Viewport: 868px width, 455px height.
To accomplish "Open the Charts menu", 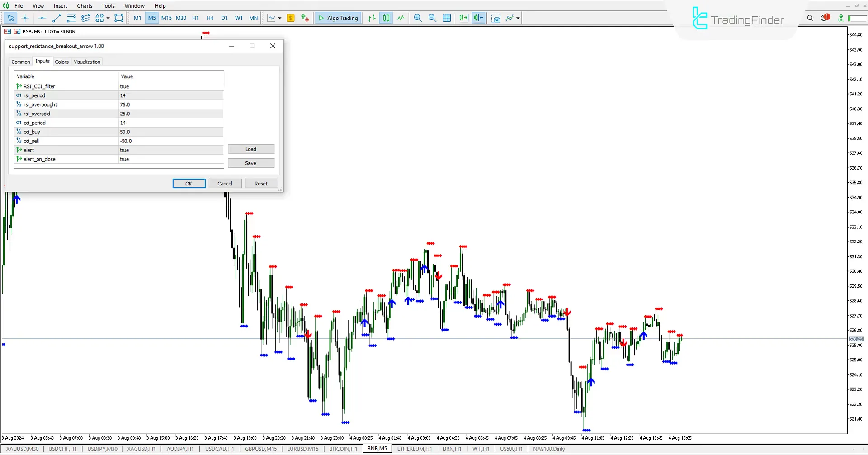I will [x=84, y=5].
